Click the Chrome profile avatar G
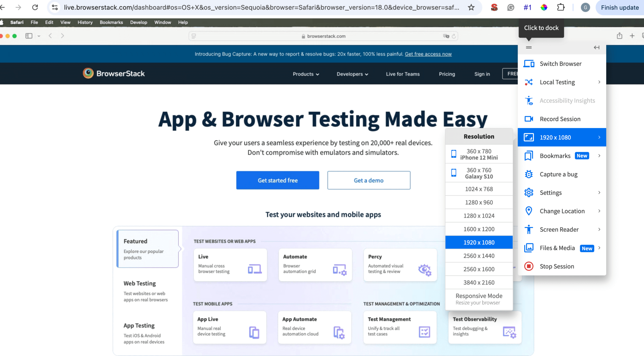 pyautogui.click(x=585, y=8)
